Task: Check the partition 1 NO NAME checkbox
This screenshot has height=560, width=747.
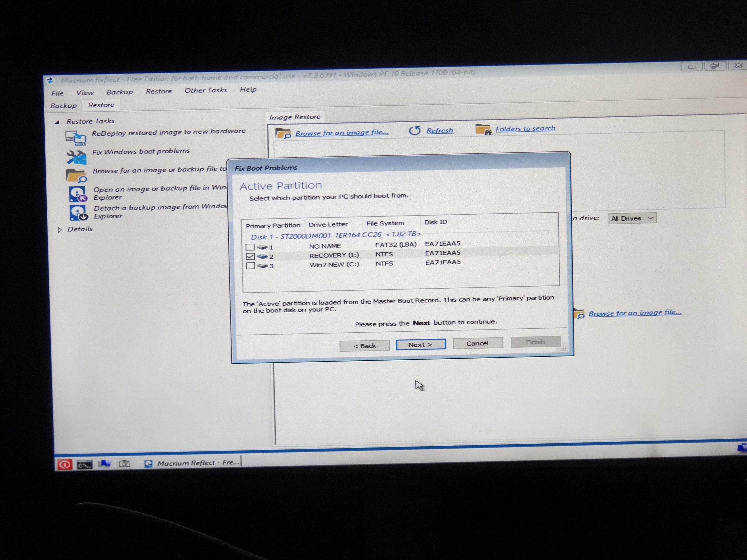Action: [250, 247]
